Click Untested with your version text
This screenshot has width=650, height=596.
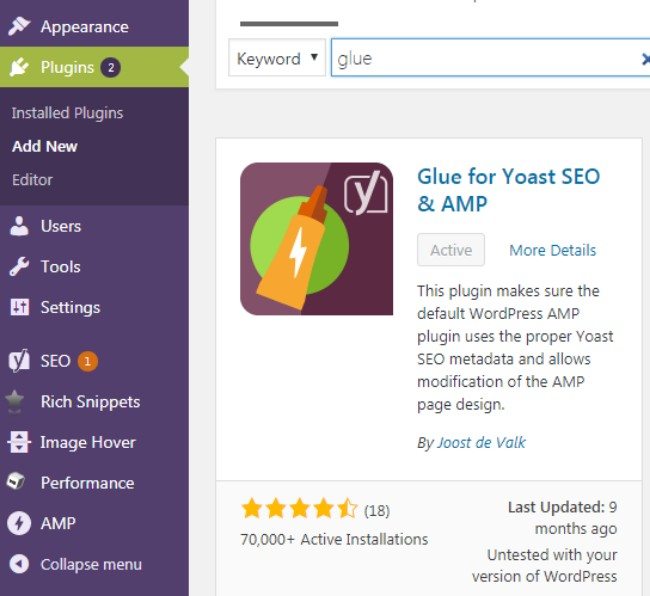tap(545, 566)
